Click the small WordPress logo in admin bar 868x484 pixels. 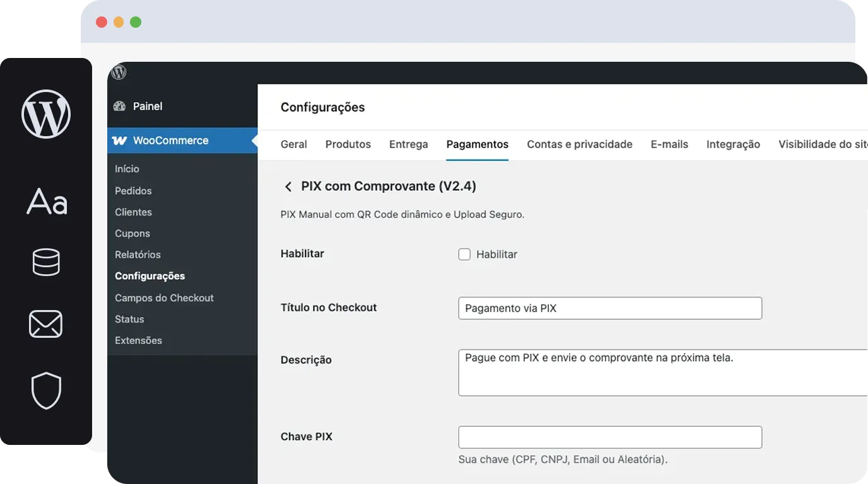(x=119, y=72)
